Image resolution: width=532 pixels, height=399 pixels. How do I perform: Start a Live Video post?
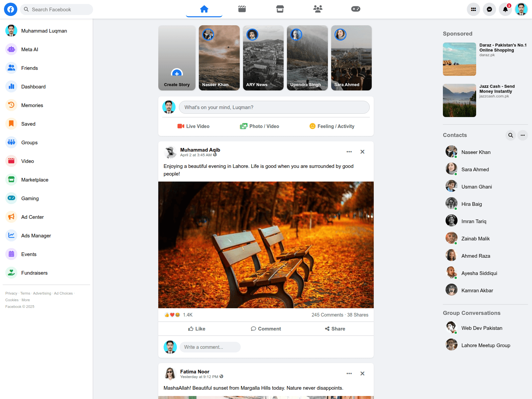(x=194, y=126)
